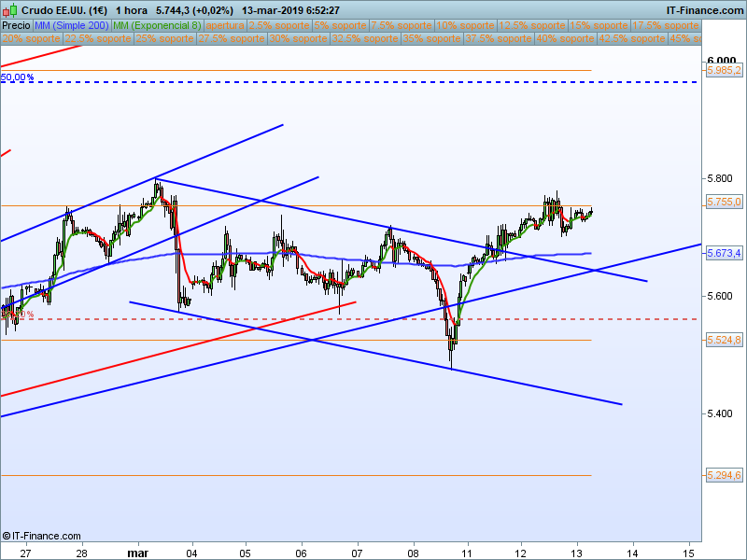Viewport: 747px width, 560px height.
Task: Select the 5.524,8 price level tag
Action: coord(724,340)
